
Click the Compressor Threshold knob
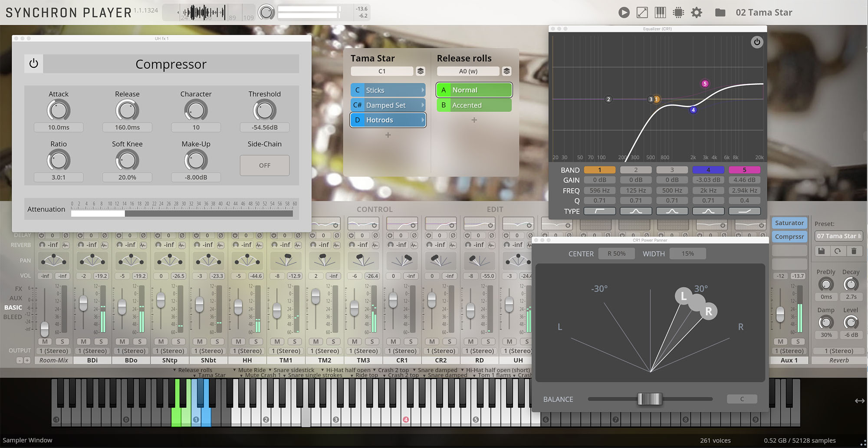click(x=265, y=110)
